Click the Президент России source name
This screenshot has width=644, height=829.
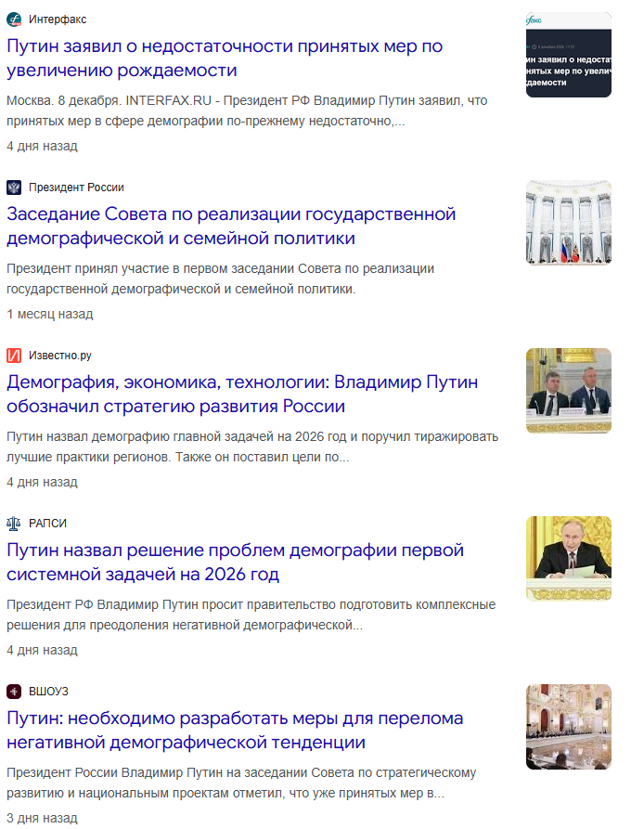tap(76, 188)
